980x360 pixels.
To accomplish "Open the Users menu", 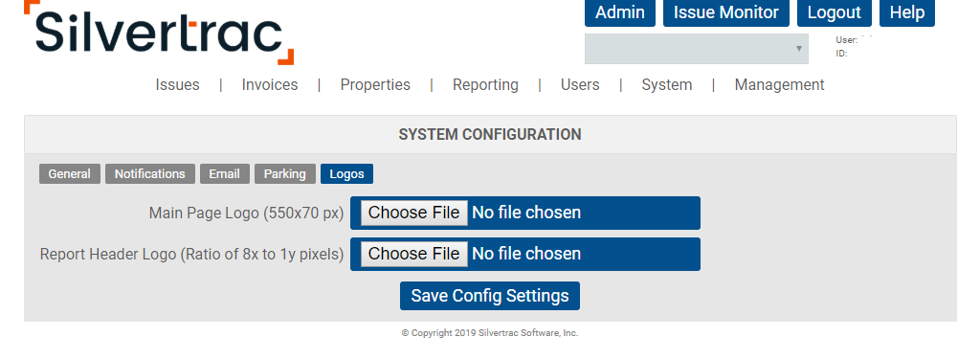I will (x=580, y=85).
